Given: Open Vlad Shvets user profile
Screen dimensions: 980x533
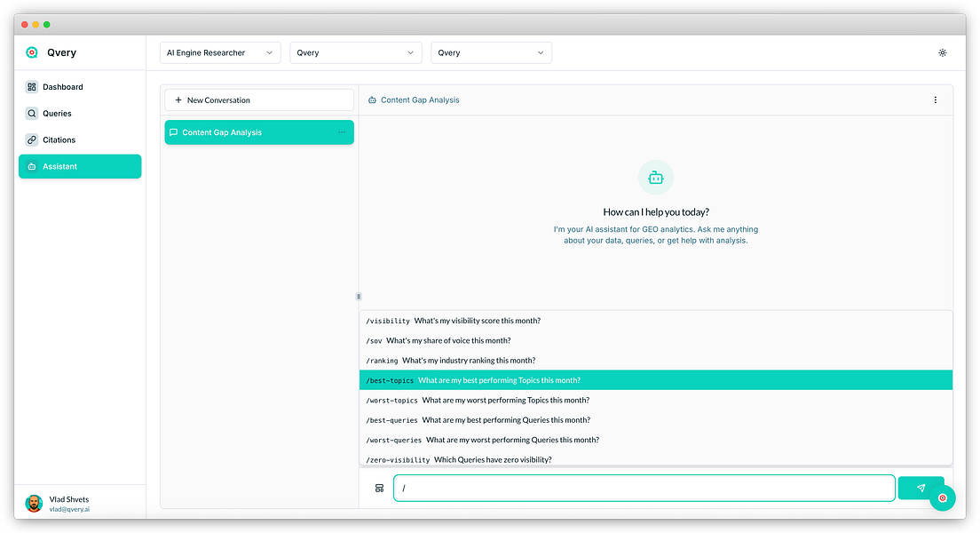Looking at the screenshot, I should 80,504.
